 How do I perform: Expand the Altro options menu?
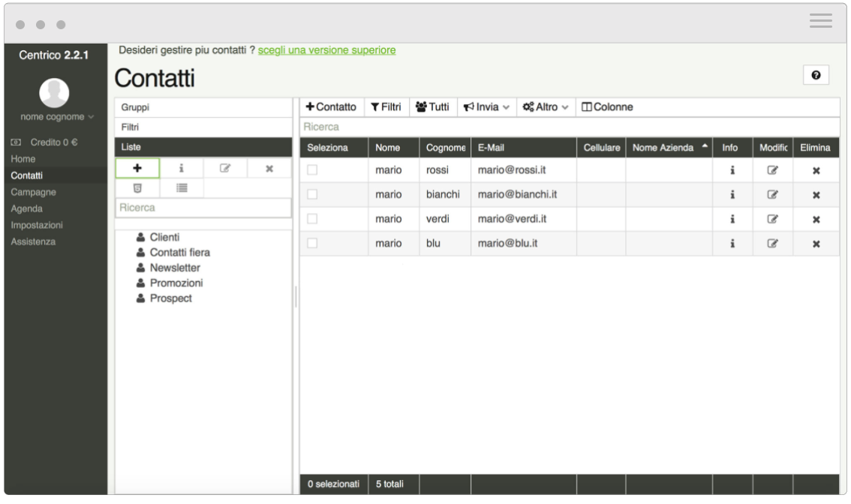tap(543, 106)
